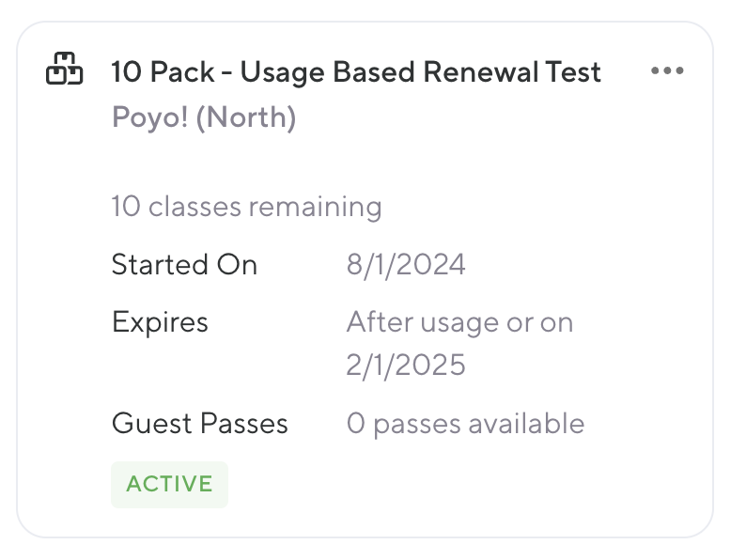Click the word "Poyo!" under the title

148,118
